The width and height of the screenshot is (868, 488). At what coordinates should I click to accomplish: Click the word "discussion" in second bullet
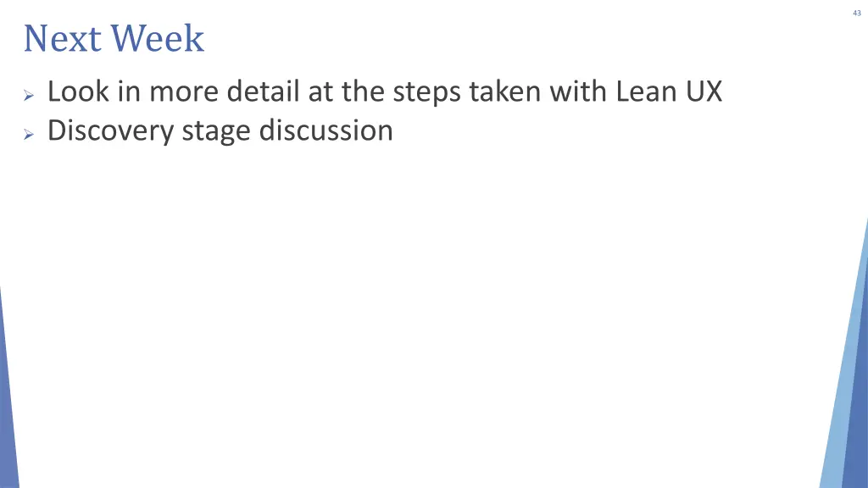(326, 130)
